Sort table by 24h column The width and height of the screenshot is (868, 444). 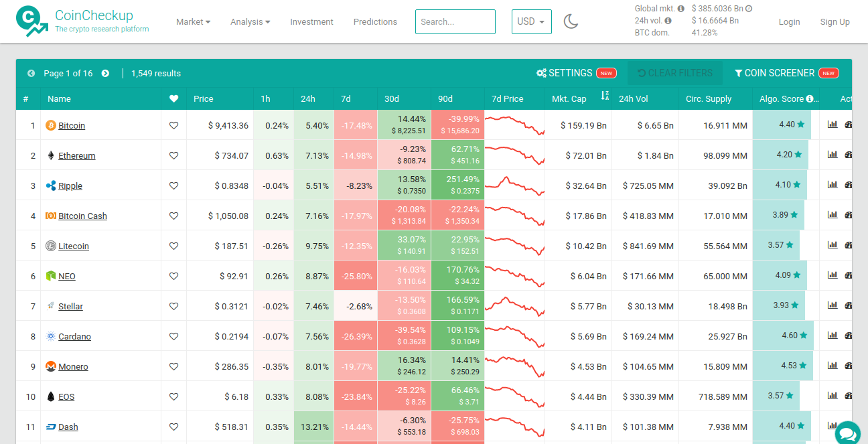pos(308,98)
